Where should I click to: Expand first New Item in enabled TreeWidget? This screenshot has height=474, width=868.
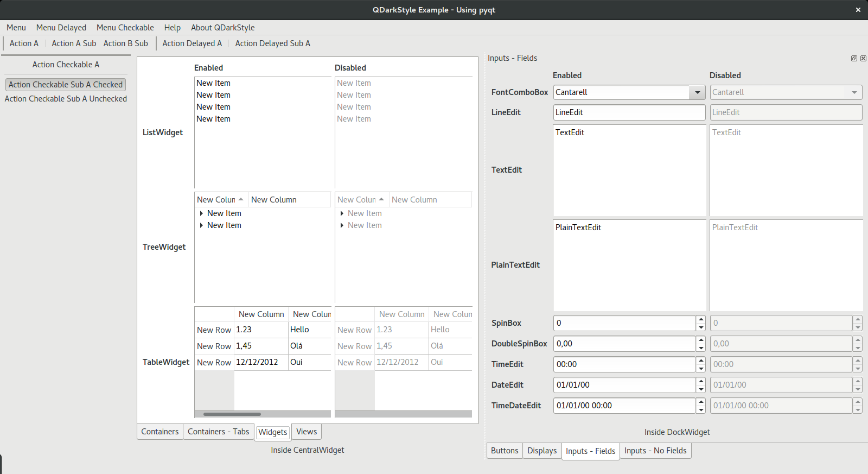201,213
